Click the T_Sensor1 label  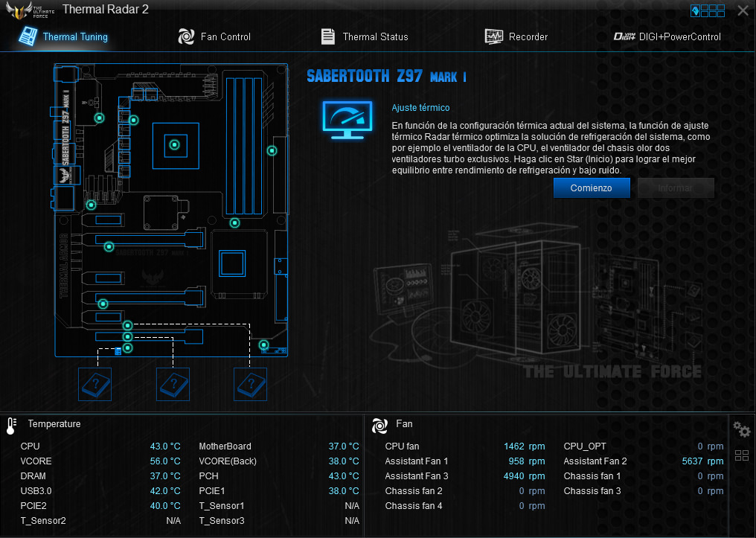[222, 506]
